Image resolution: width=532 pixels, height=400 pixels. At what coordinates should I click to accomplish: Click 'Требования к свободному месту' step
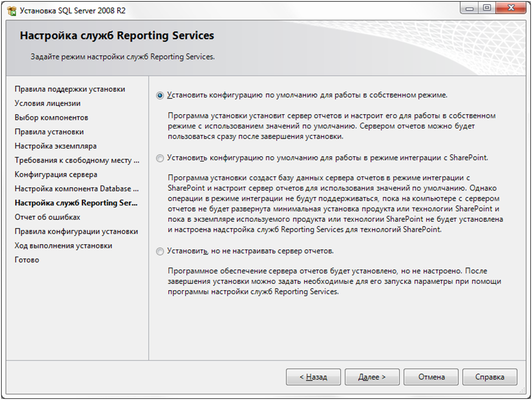coord(77,160)
